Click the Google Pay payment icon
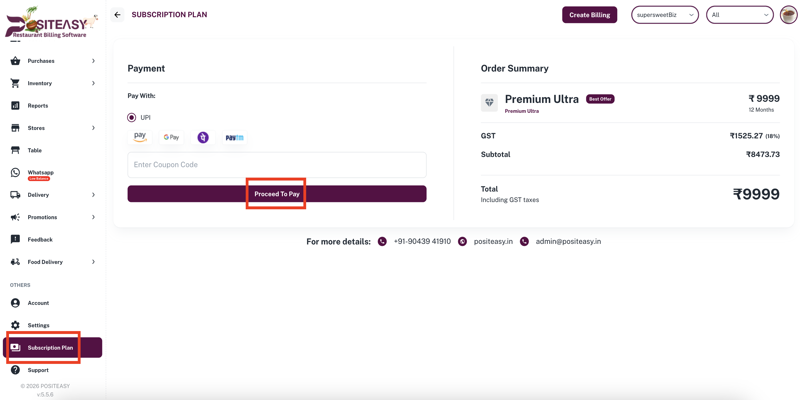 pos(171,137)
